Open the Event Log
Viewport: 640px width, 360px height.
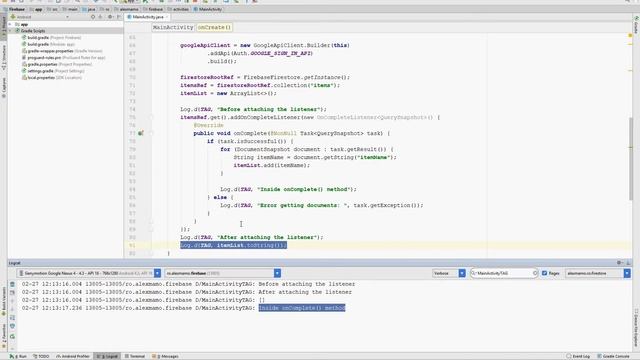coord(578,356)
